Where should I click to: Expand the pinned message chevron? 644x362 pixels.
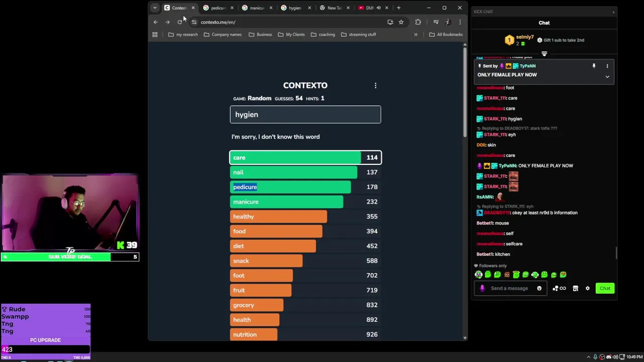(607, 77)
